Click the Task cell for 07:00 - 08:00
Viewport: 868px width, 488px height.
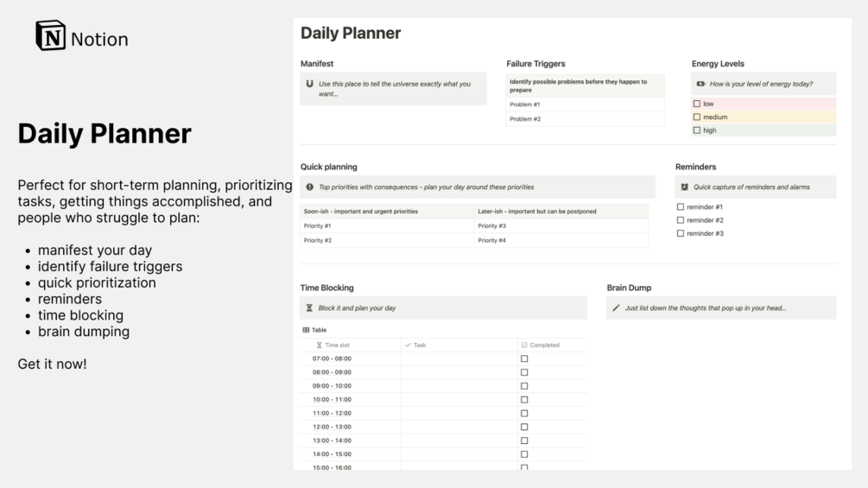pyautogui.click(x=459, y=358)
